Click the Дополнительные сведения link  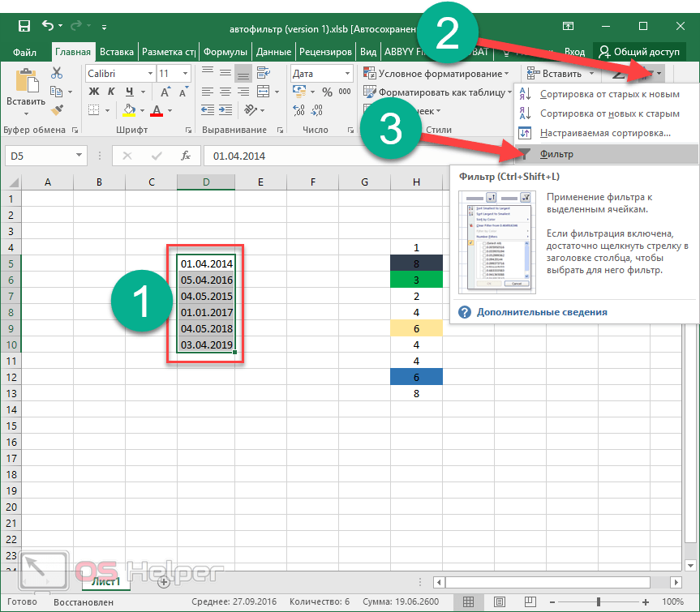click(541, 312)
